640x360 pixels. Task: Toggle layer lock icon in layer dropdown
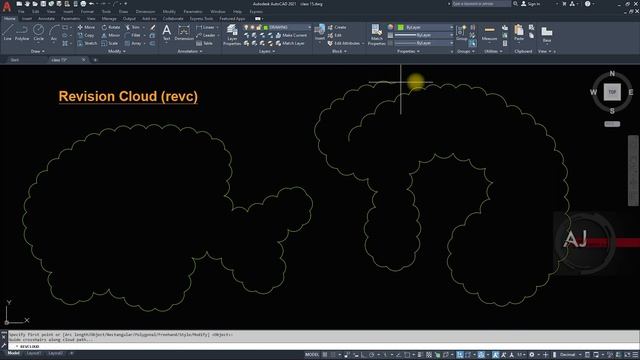click(x=259, y=27)
